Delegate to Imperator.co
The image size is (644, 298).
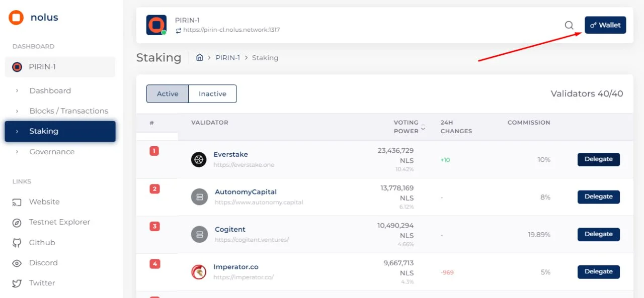(x=598, y=271)
